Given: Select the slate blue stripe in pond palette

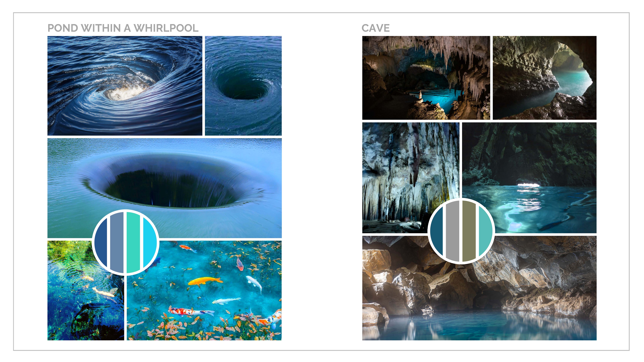Looking at the screenshot, I should (117, 242).
